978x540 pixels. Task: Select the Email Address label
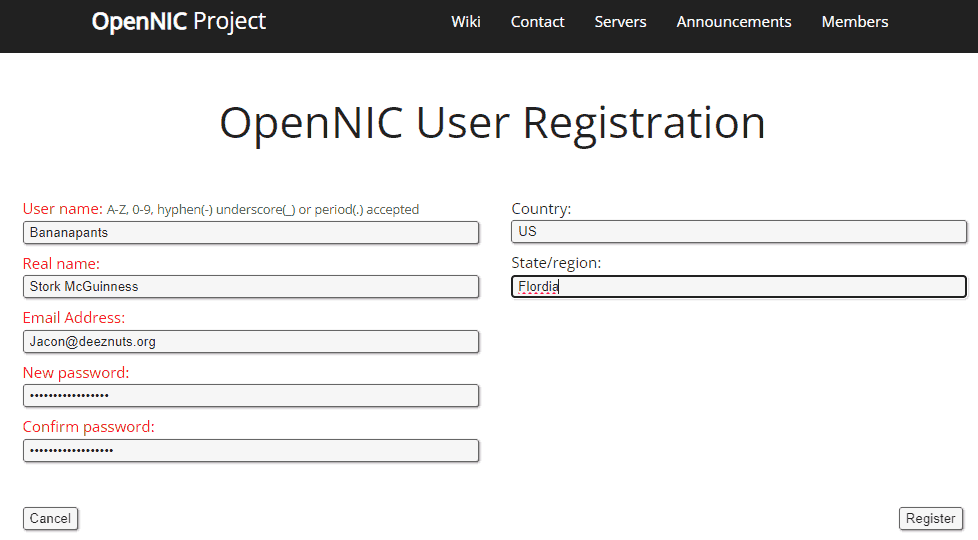[74, 318]
